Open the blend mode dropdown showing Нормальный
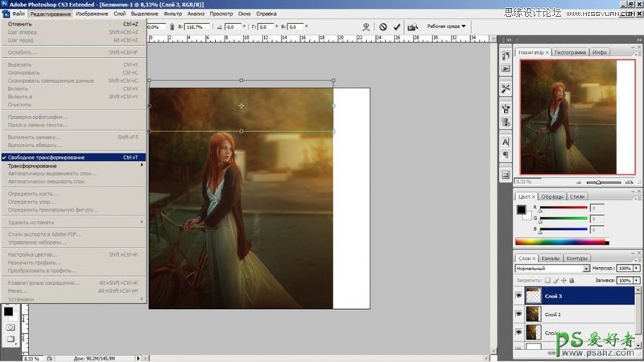Viewport: 644px width, 362px height. tap(551, 268)
